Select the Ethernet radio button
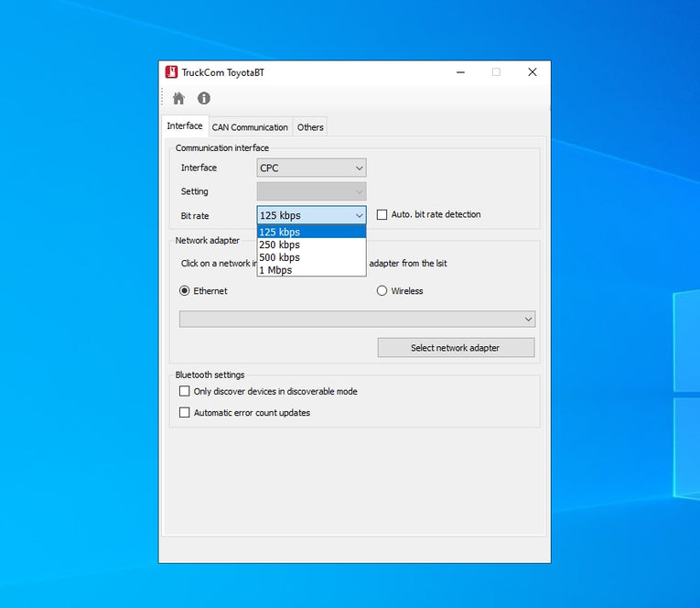The height and width of the screenshot is (608, 700). [185, 291]
